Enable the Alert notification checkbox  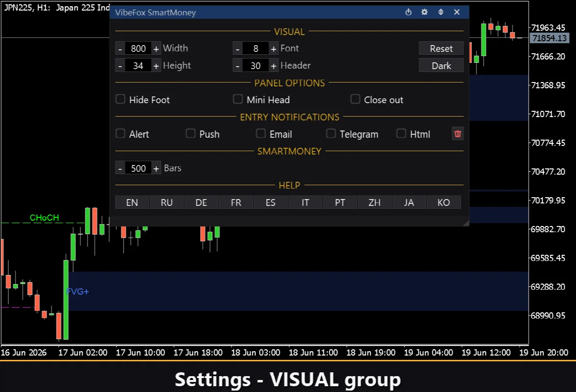click(x=120, y=134)
